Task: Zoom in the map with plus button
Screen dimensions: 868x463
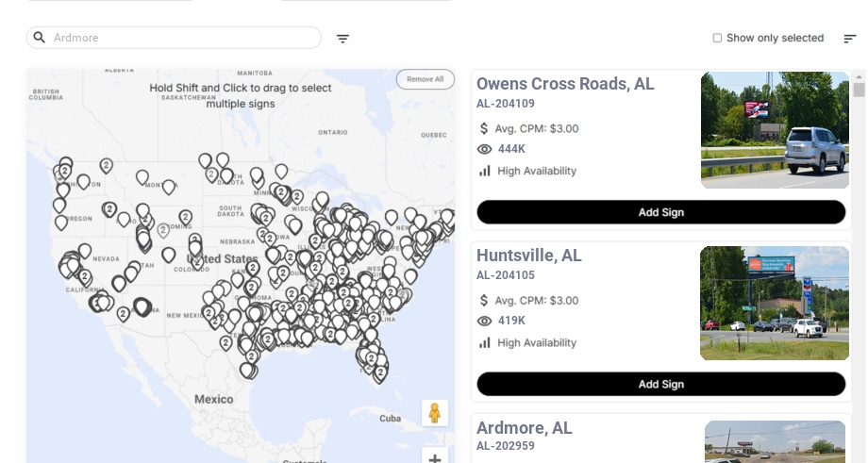Action: click(x=435, y=458)
